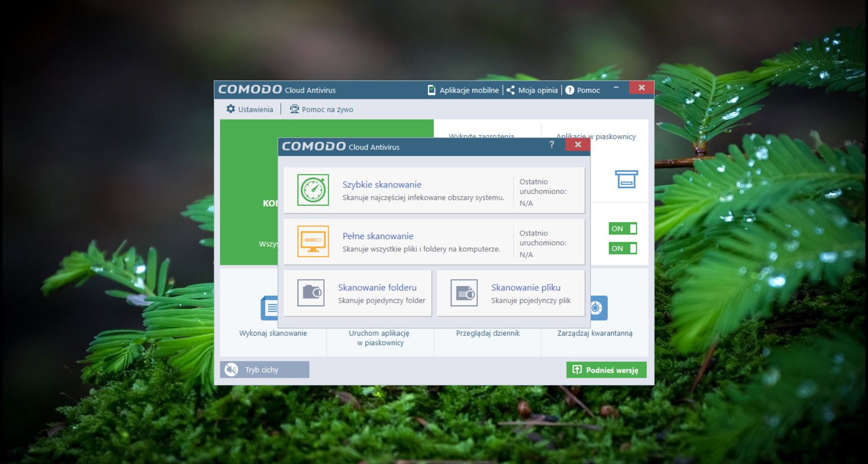Click the Pomoc question mark icon
The image size is (868, 464).
point(570,90)
